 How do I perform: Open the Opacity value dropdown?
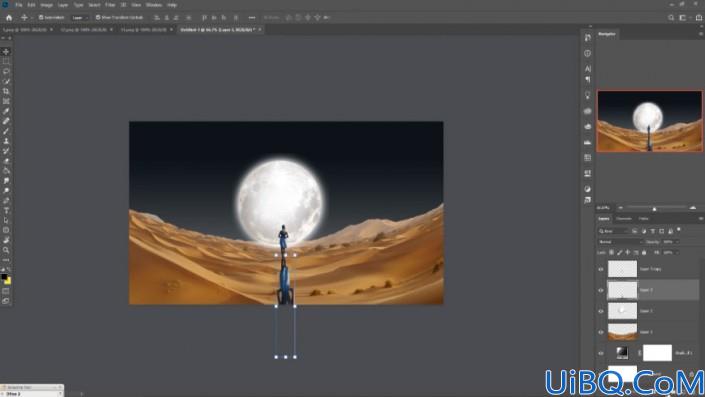(x=670, y=242)
